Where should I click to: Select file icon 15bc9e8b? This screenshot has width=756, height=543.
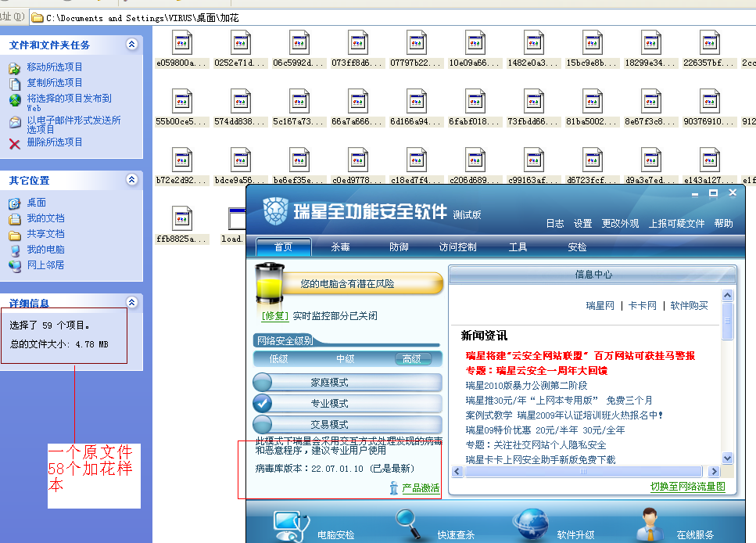point(593,42)
